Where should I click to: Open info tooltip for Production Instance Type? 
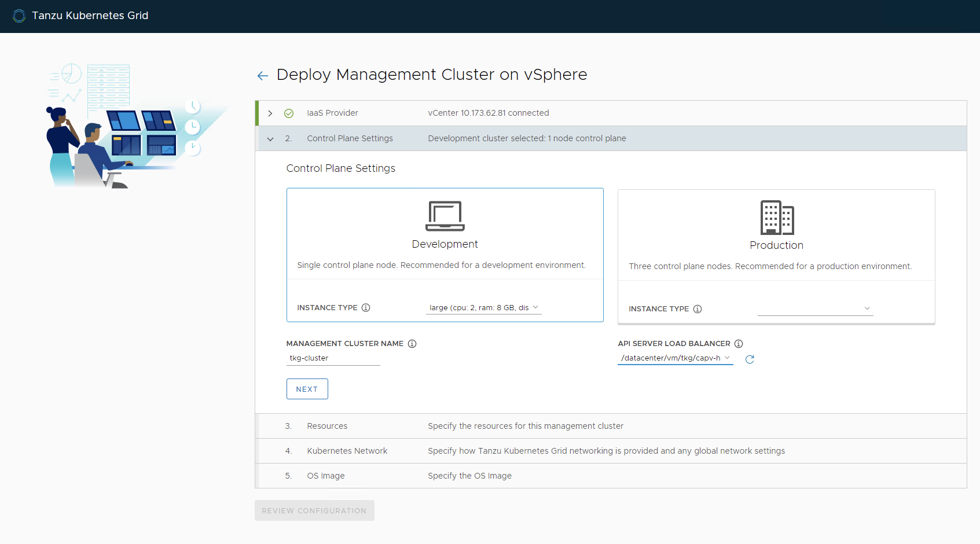coord(698,309)
